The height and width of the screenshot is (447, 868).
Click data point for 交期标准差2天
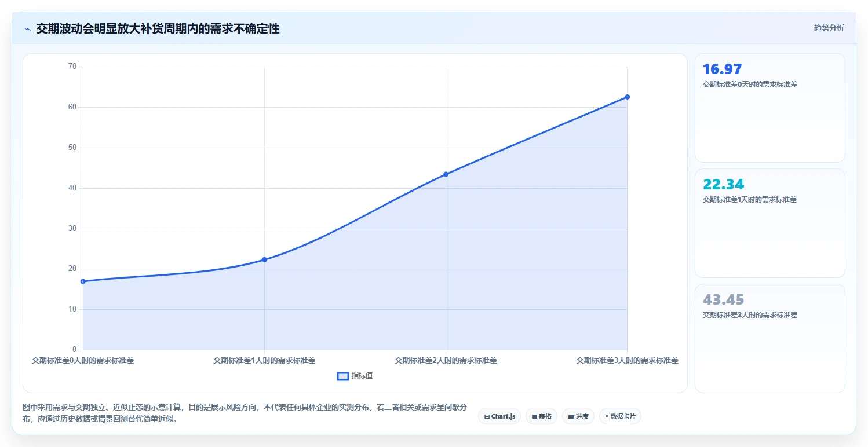coord(446,174)
